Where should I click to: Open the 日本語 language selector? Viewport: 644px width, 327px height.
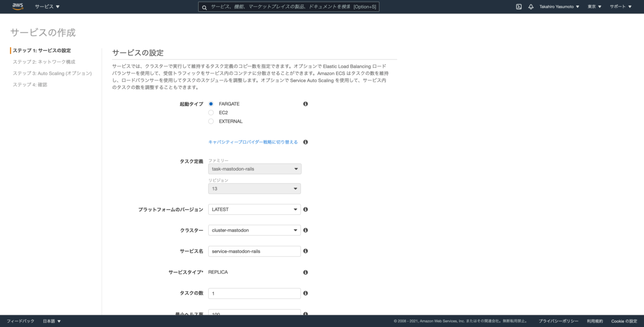coord(52,321)
